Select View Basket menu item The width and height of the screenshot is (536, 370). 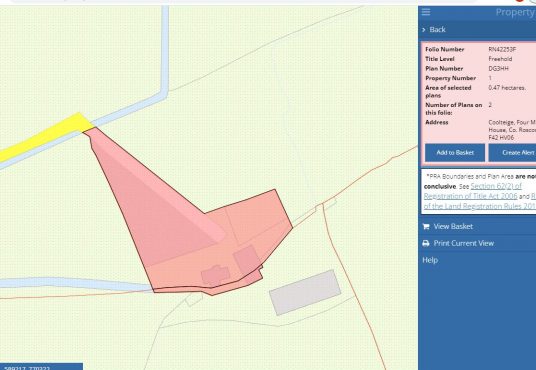[x=453, y=226]
